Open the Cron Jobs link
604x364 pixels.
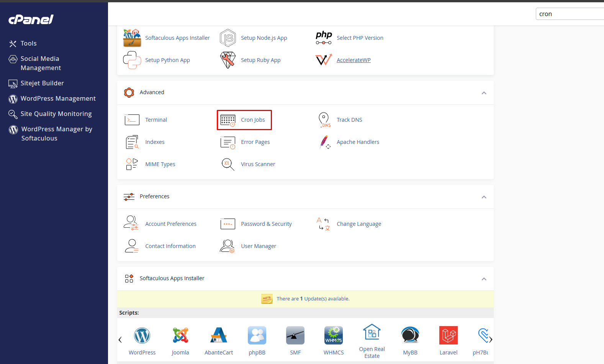(x=253, y=120)
